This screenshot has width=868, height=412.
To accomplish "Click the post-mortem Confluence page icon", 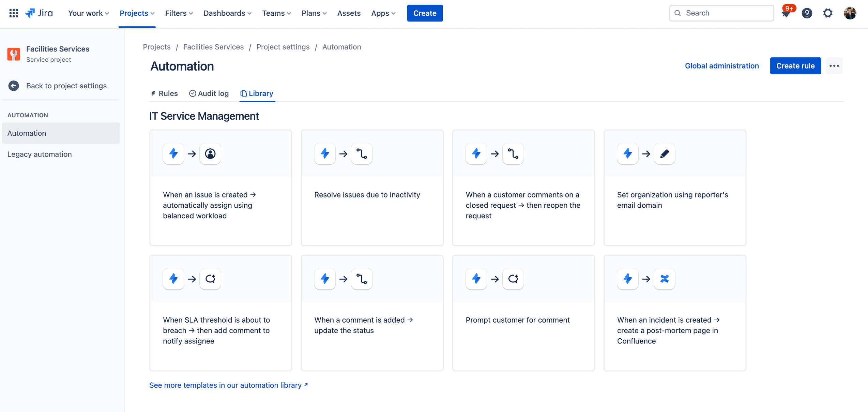I will pos(664,279).
